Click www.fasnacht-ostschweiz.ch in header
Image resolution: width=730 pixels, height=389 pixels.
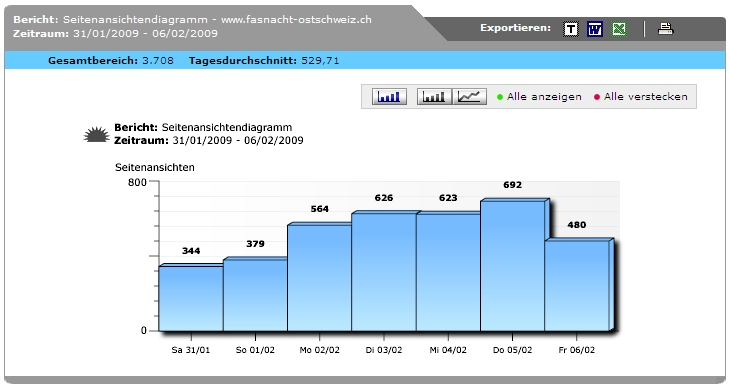[x=296, y=20]
